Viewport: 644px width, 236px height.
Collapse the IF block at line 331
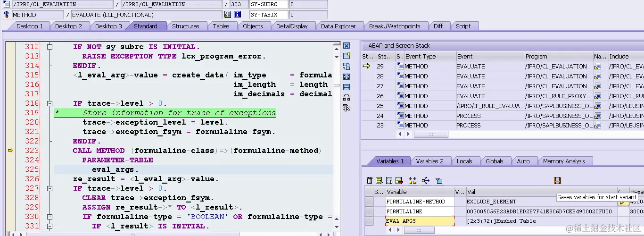[x=50, y=226]
